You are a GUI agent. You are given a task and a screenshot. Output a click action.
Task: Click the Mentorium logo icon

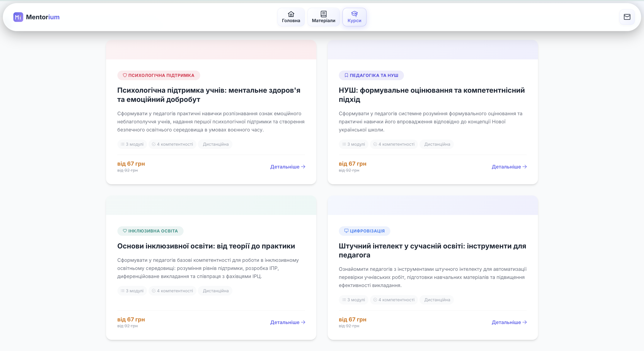click(18, 17)
